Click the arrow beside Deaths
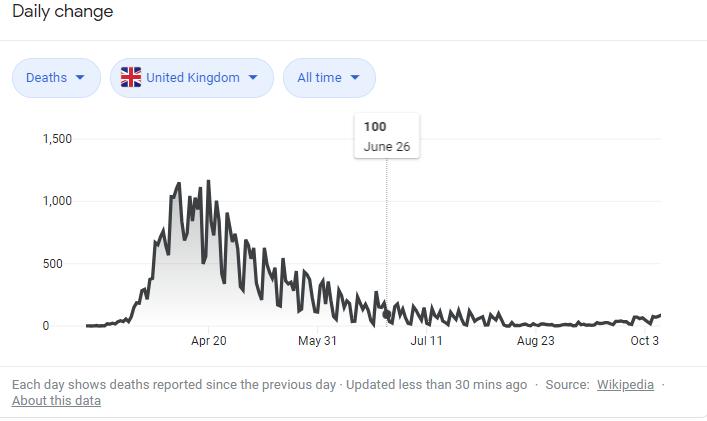This screenshot has height=421, width=707. 80,78
